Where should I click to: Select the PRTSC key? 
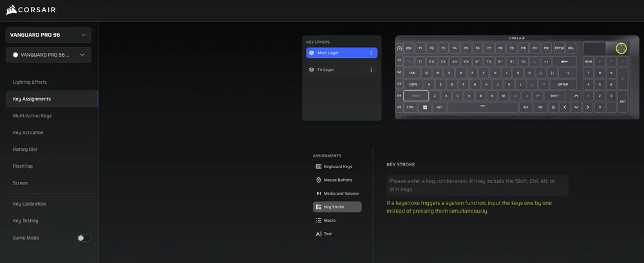559,48
